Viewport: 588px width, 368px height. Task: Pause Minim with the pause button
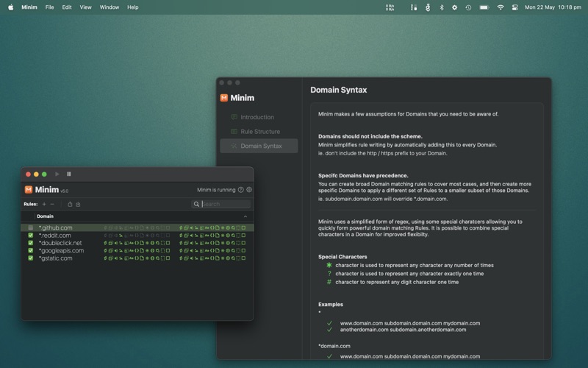(x=68, y=174)
